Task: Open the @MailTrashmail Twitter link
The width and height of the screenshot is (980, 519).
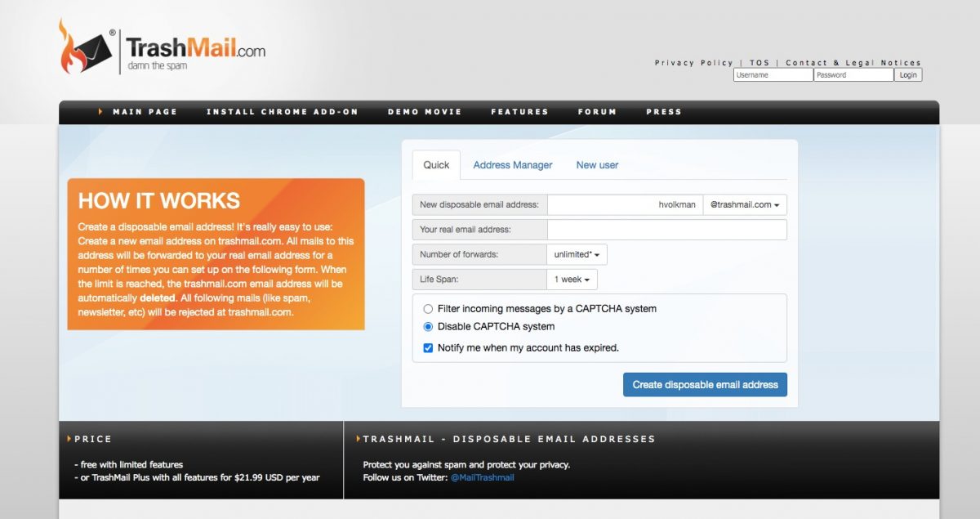Action: [x=482, y=477]
